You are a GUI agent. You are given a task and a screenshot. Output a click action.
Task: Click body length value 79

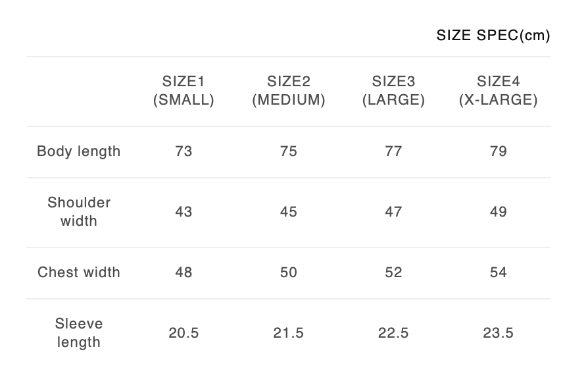click(x=498, y=151)
